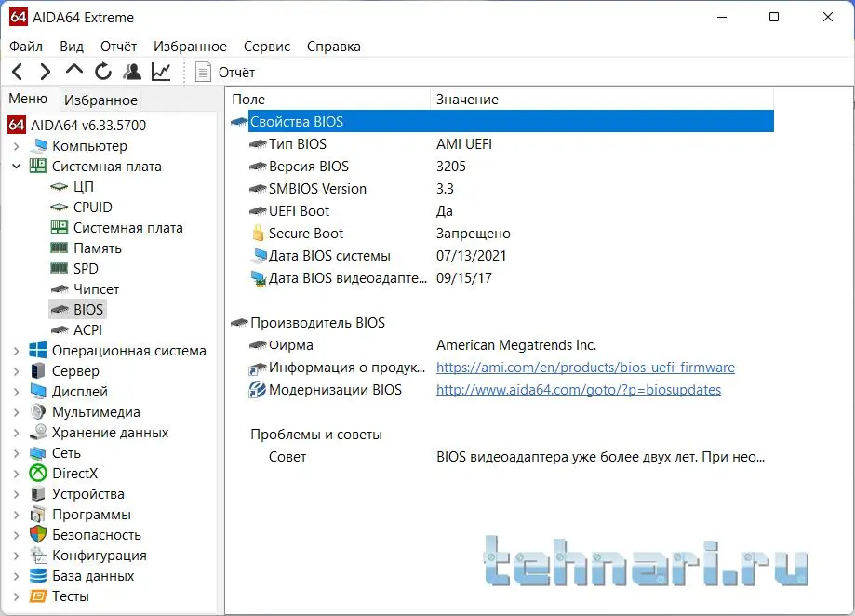Go forward with the right arrow toolbar icon
This screenshot has width=855, height=616.
[46, 72]
